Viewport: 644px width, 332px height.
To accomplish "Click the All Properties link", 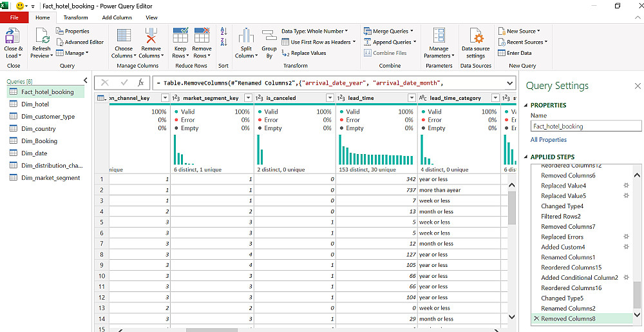I will click(x=548, y=140).
